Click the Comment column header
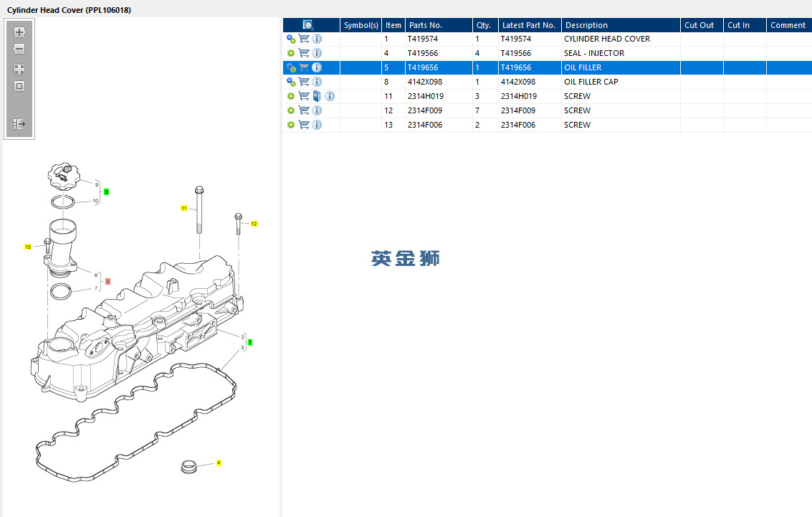The width and height of the screenshot is (812, 517). pyautogui.click(x=788, y=25)
